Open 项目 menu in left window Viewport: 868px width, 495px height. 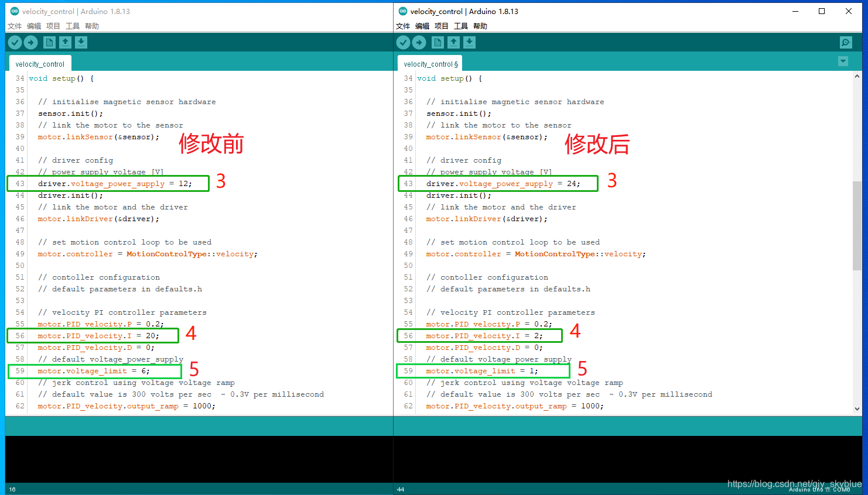53,26
